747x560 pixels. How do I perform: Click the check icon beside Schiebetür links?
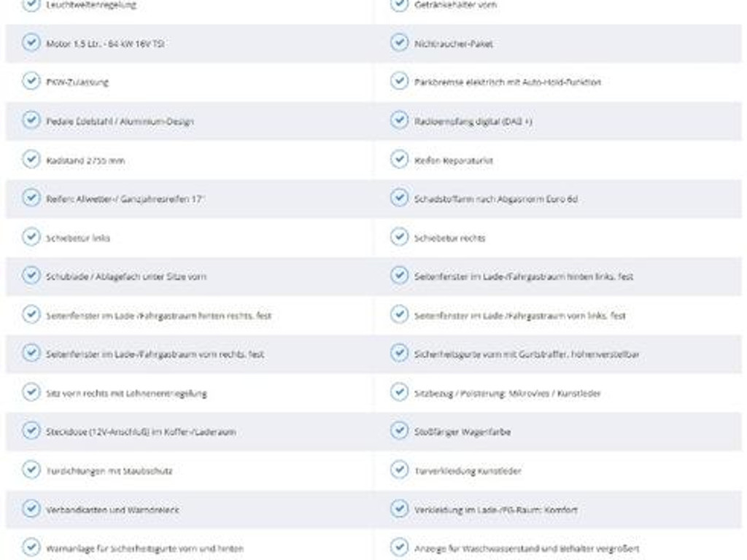(x=31, y=237)
